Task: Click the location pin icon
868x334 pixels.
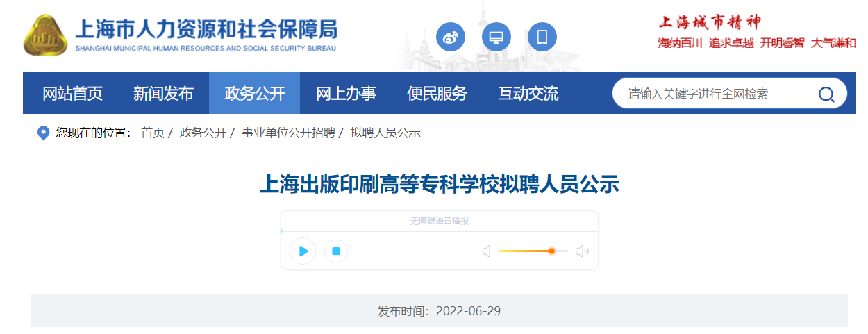Action: point(43,133)
